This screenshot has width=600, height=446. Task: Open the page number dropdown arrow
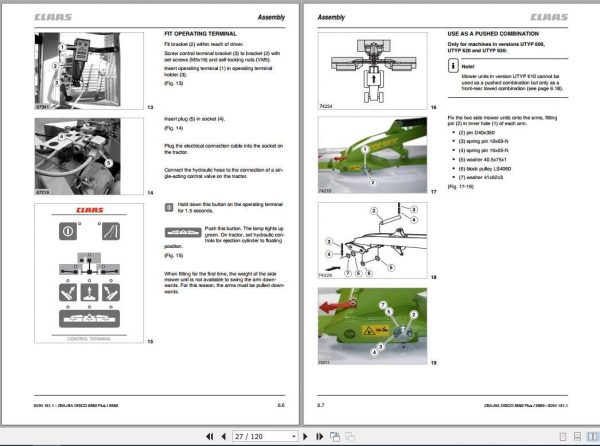(x=293, y=436)
